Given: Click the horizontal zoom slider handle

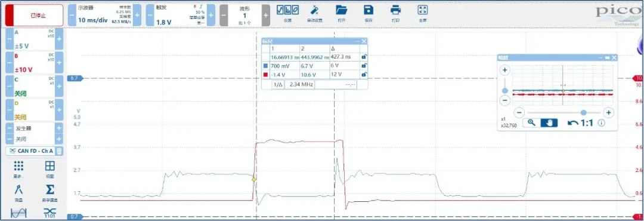Looking at the screenshot, I should click(584, 112).
